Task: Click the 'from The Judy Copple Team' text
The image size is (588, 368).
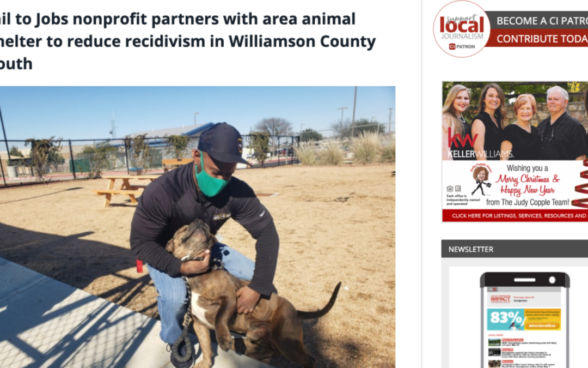Action: [528, 202]
